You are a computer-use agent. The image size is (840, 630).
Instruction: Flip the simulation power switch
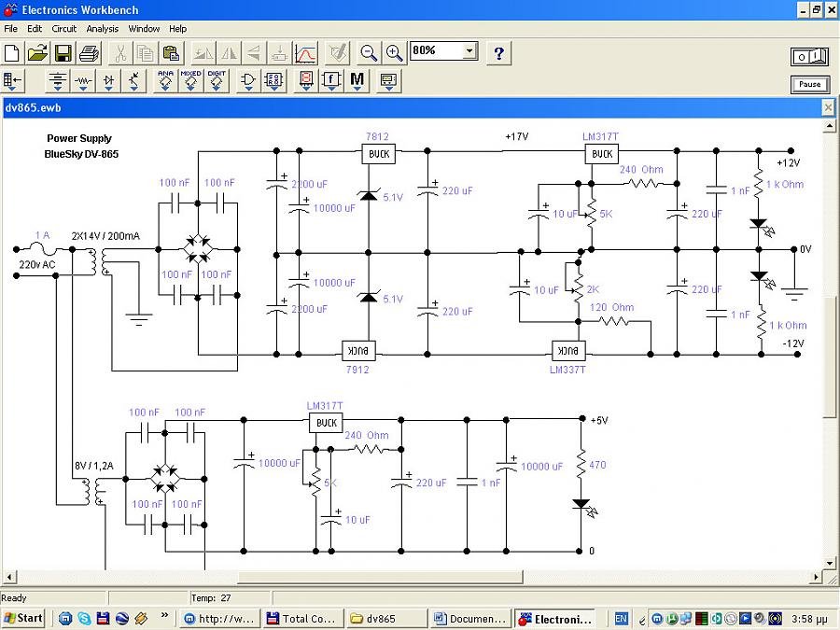coord(809,57)
